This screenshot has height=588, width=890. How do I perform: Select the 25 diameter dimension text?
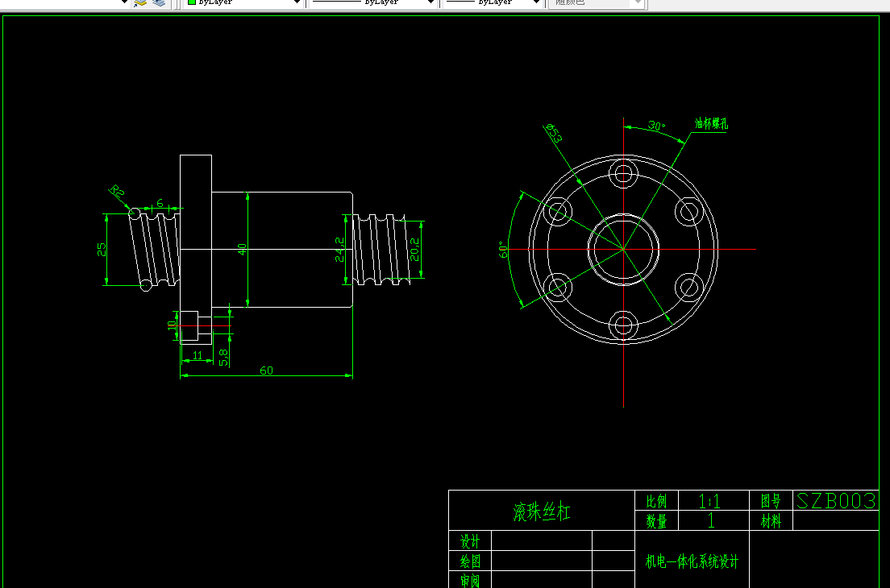(102, 250)
